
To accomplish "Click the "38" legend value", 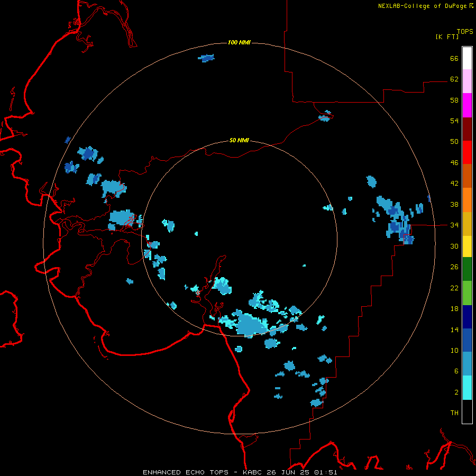I will click(x=454, y=204).
